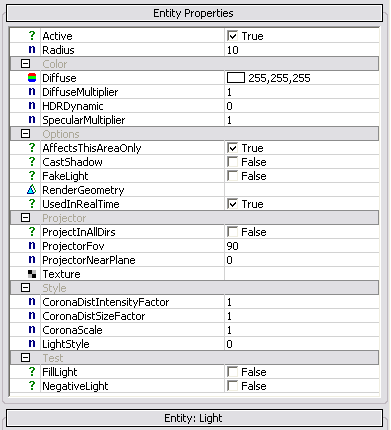The image size is (391, 430).
Task: Collapse the Projector property group
Action: [26, 218]
